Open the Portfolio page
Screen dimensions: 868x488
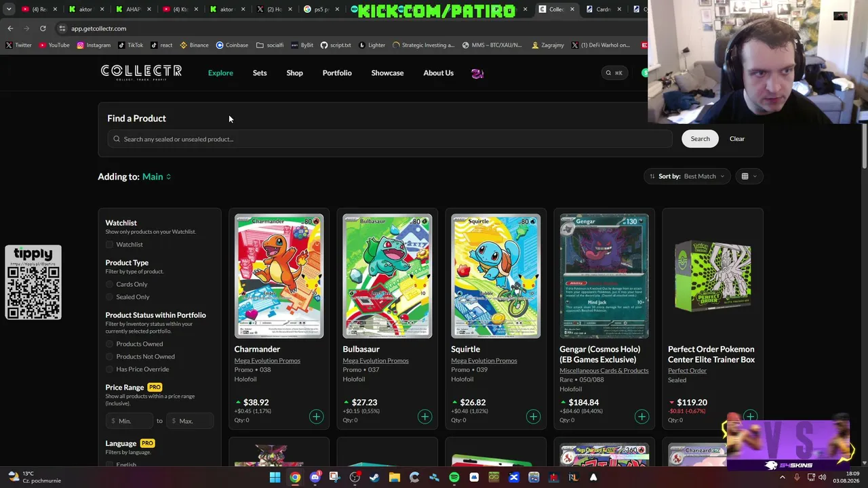click(337, 73)
